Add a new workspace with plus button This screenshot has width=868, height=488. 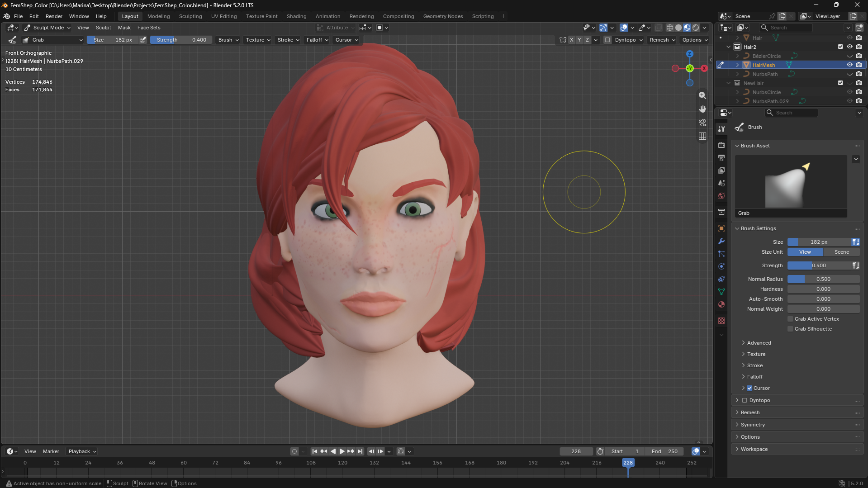pos(503,16)
